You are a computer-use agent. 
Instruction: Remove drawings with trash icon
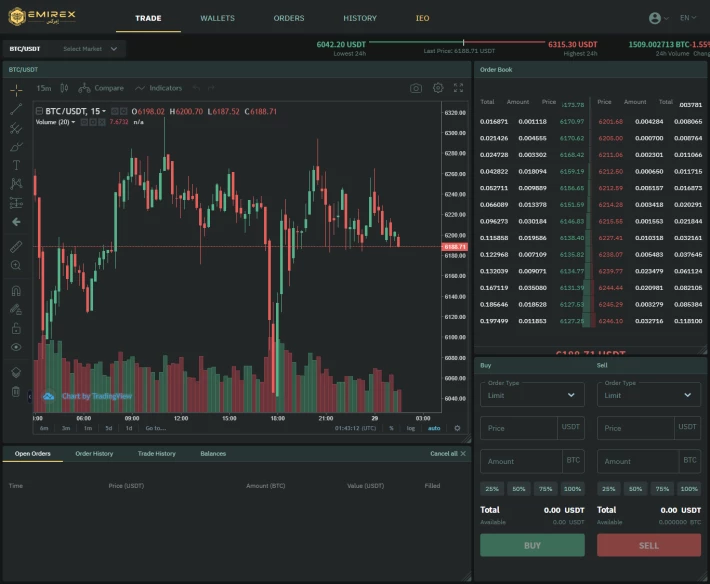click(16, 391)
